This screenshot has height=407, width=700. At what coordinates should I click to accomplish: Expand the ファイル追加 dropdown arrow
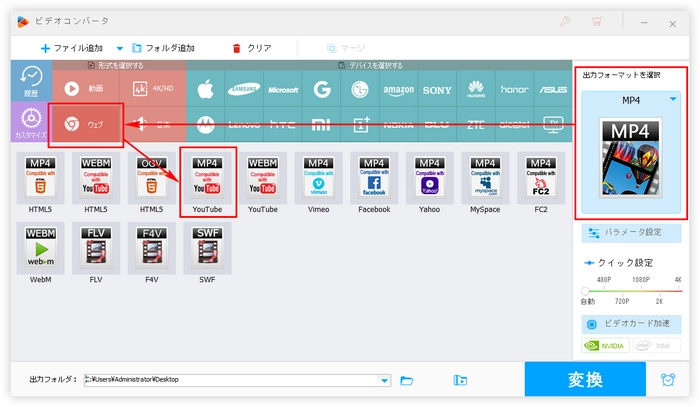point(120,48)
